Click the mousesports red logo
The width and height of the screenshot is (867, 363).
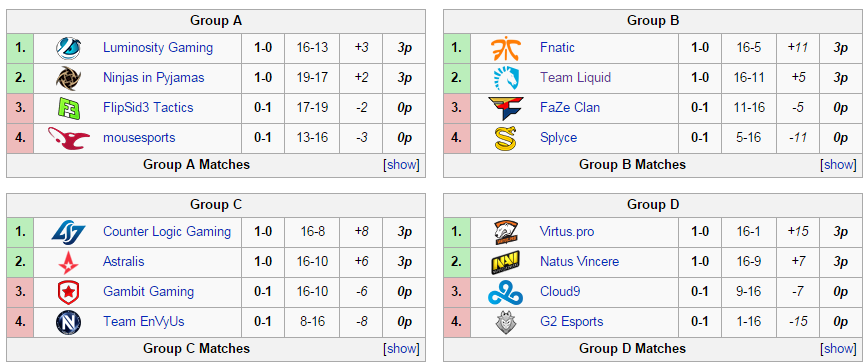click(69, 138)
